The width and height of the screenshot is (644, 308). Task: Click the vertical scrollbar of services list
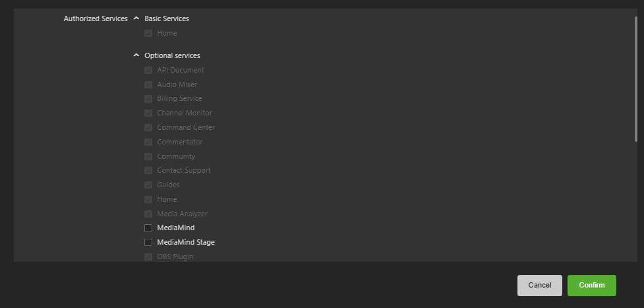[635, 78]
